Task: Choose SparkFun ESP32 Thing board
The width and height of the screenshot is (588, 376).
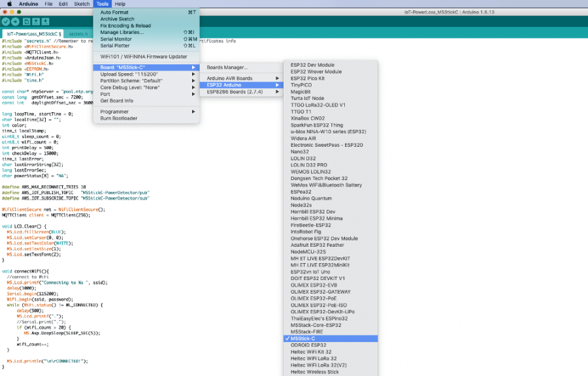Action: [331, 125]
